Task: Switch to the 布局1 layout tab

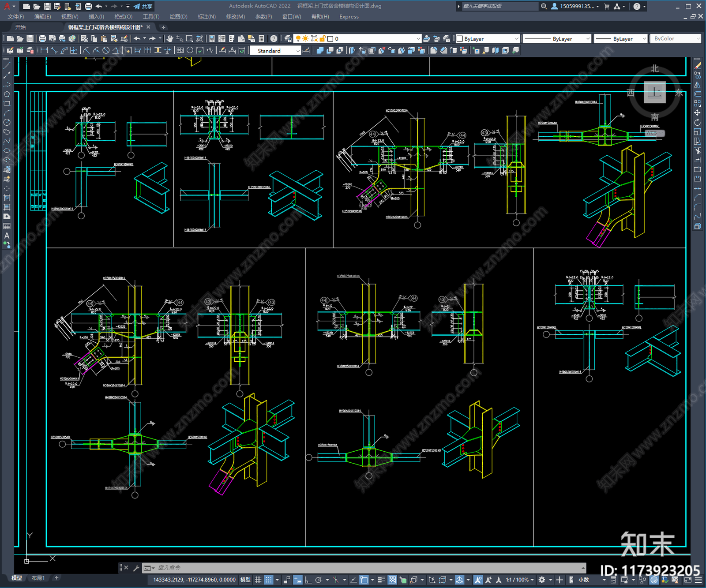Action: (x=38, y=578)
